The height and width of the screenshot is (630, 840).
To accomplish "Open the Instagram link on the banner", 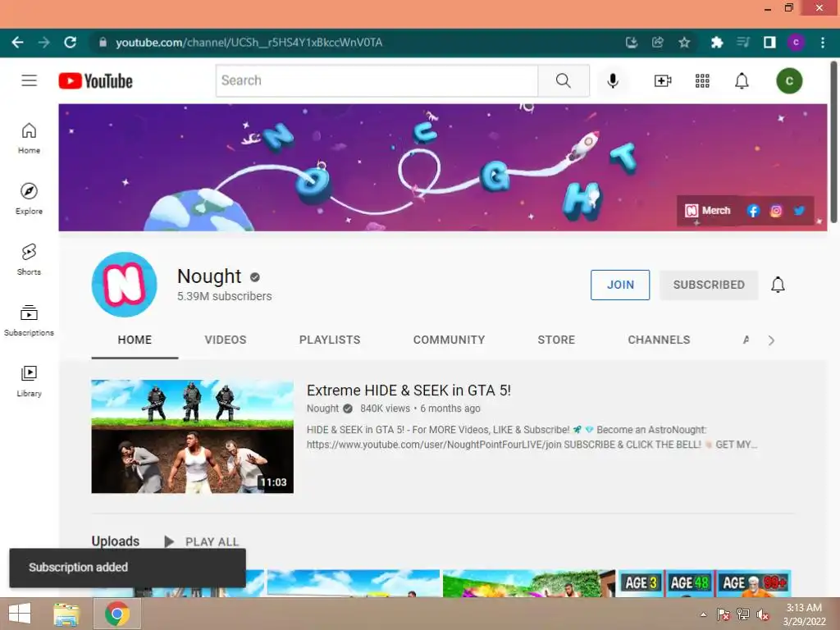I will coord(776,211).
